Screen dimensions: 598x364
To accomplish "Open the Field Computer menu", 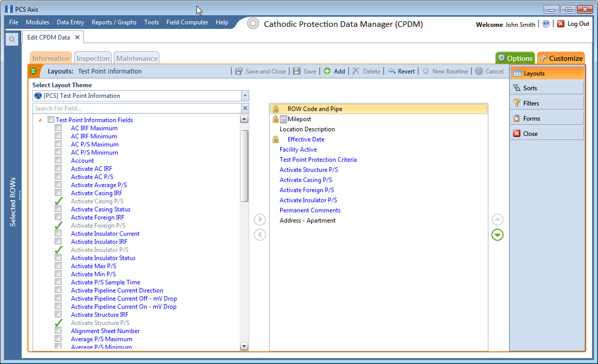I will pos(187,22).
